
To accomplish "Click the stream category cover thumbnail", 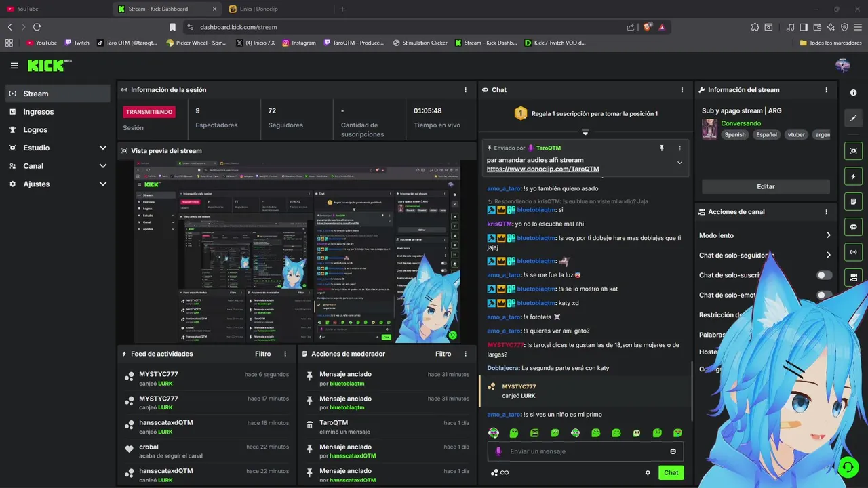I will (709, 129).
